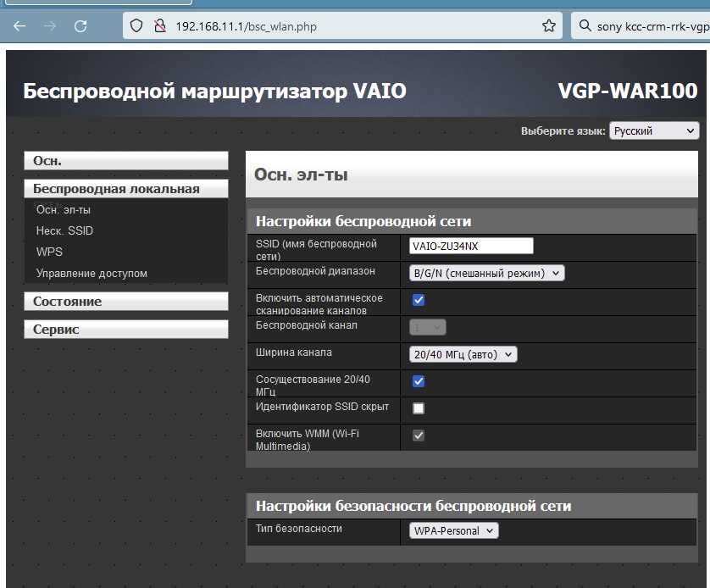Screen dimensions: 710x588
Task: Click the browser forward arrow
Action: 50,26
